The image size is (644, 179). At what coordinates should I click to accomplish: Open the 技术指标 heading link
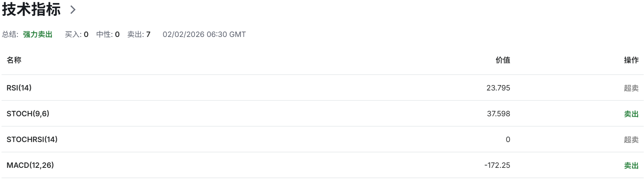point(31,10)
